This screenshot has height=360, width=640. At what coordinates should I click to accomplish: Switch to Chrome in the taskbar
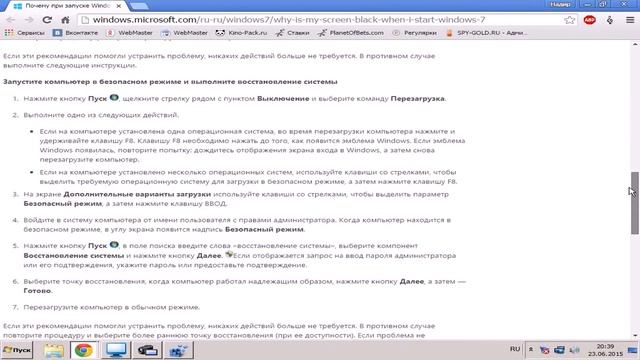[x=84, y=350]
